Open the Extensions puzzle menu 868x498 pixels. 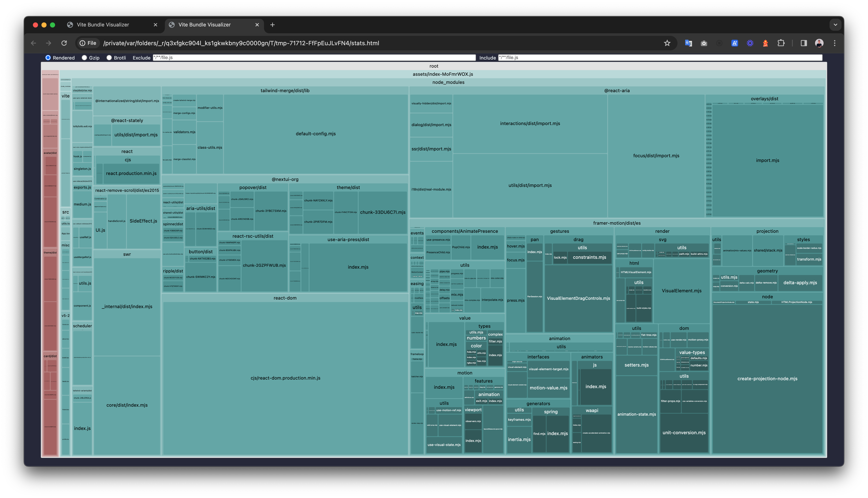coord(781,43)
